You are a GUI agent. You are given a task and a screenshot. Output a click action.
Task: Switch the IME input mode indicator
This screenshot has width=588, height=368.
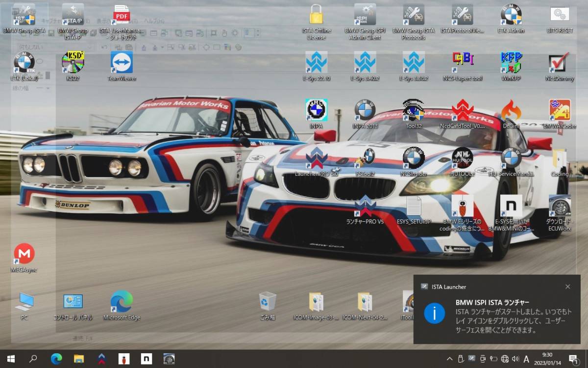[526, 359]
